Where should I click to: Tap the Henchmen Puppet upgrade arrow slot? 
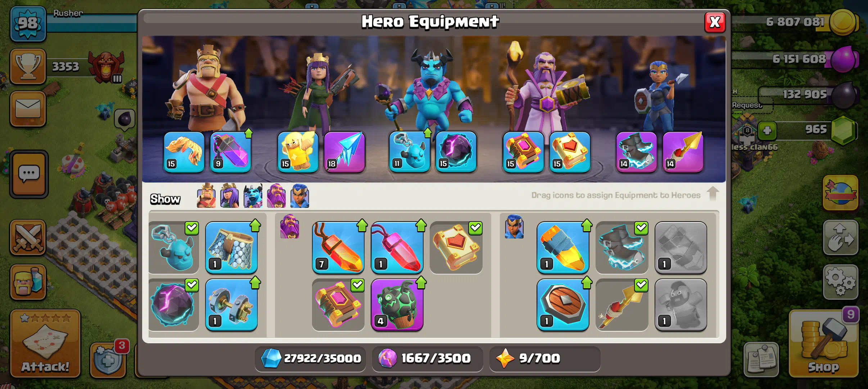tap(410, 152)
